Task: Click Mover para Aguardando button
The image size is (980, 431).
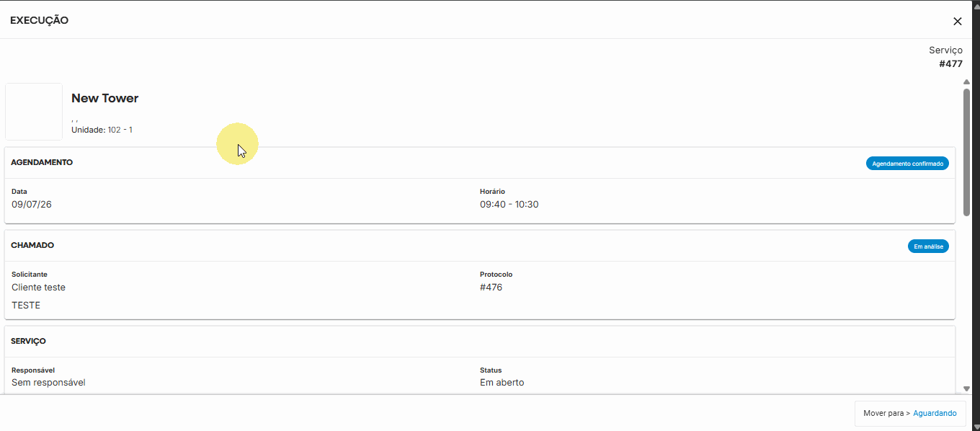Action: (910, 414)
